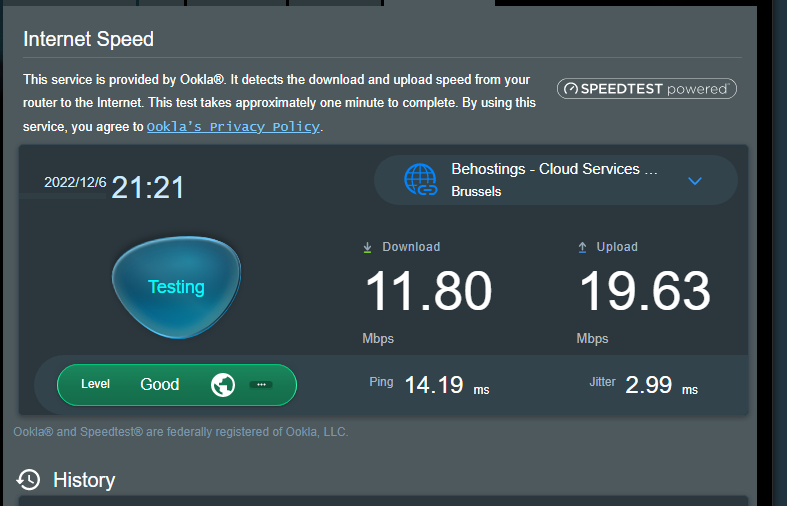
Task: Open Ookla's Privacy Policy link
Action: click(233, 127)
